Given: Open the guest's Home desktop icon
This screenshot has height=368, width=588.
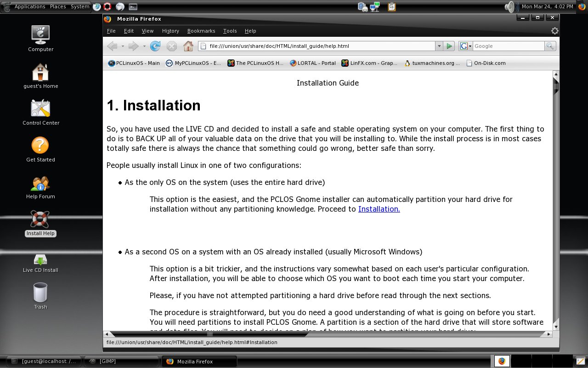Looking at the screenshot, I should tap(40, 75).
